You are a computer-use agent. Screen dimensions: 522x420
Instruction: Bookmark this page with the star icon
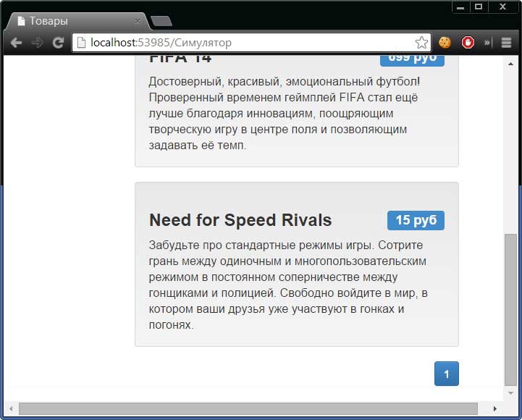[421, 43]
